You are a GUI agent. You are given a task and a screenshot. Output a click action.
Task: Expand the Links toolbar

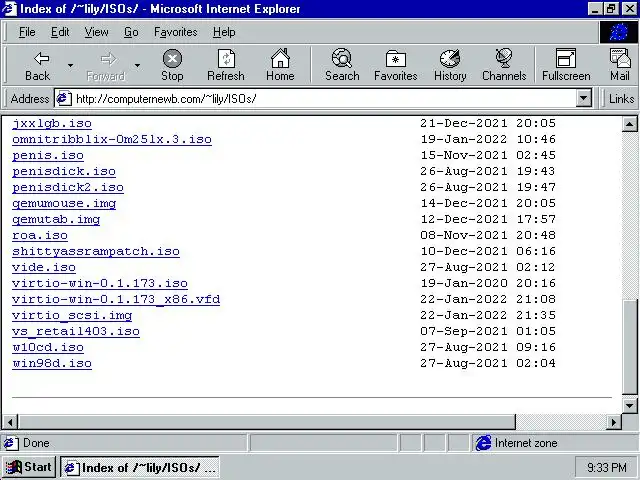pos(621,99)
